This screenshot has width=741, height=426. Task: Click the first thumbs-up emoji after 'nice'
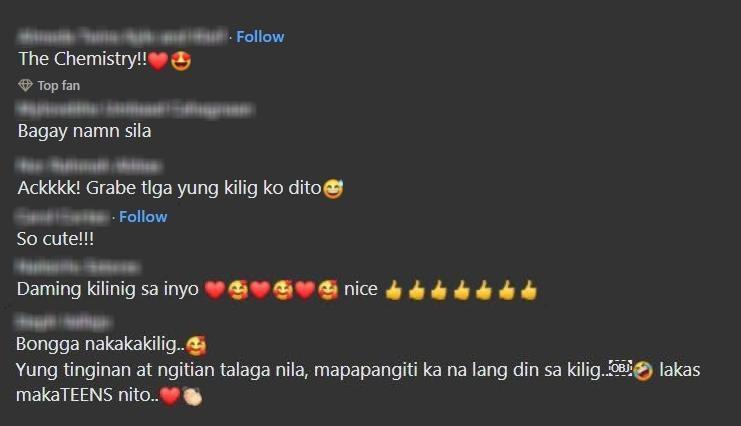tap(394, 290)
